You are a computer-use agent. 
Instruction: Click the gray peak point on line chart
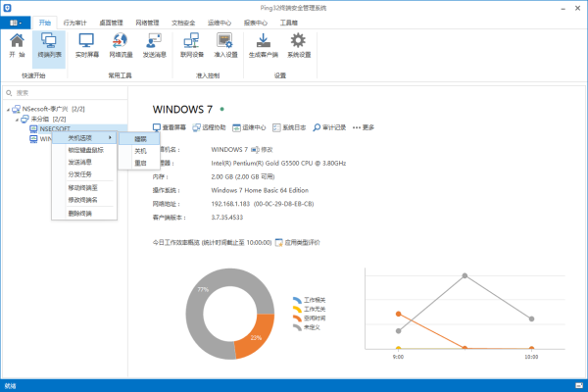pos(465,275)
